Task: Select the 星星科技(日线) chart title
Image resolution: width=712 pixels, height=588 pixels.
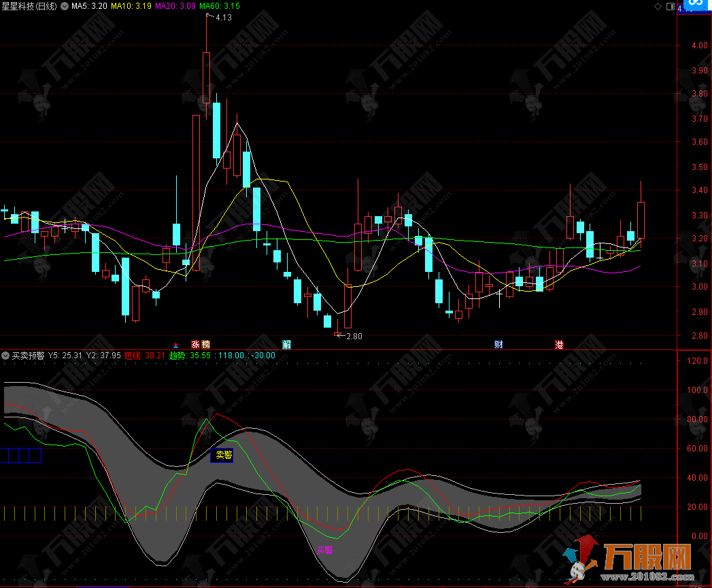Action: pyautogui.click(x=29, y=6)
